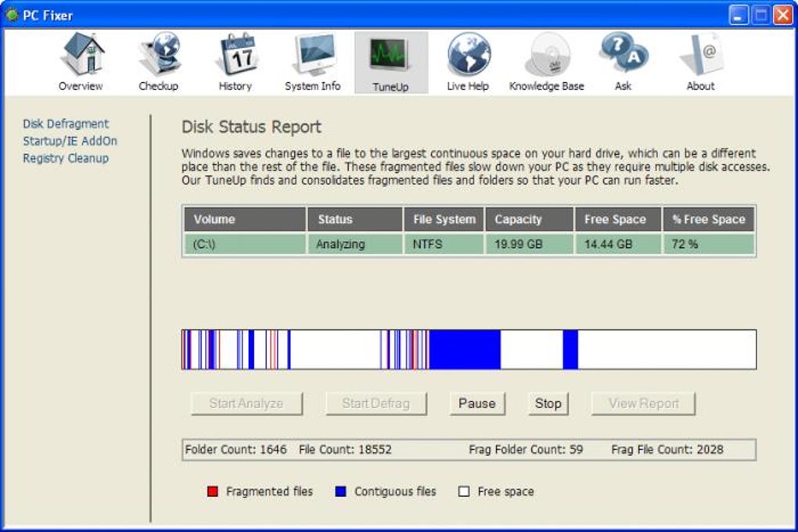Viewport: 798px width, 532px height.
Task: Click the Capacity column header
Action: (530, 219)
